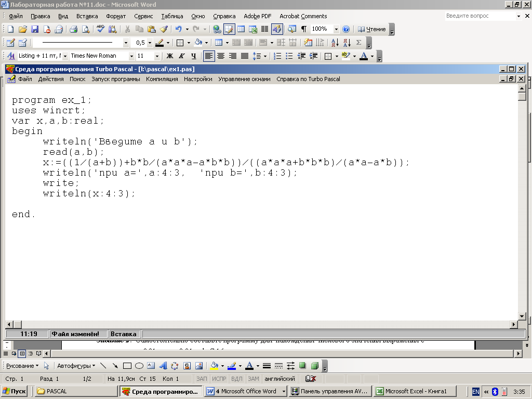Click the 3-D style green cube icon
Screen dimensions: 532x399
315,366
